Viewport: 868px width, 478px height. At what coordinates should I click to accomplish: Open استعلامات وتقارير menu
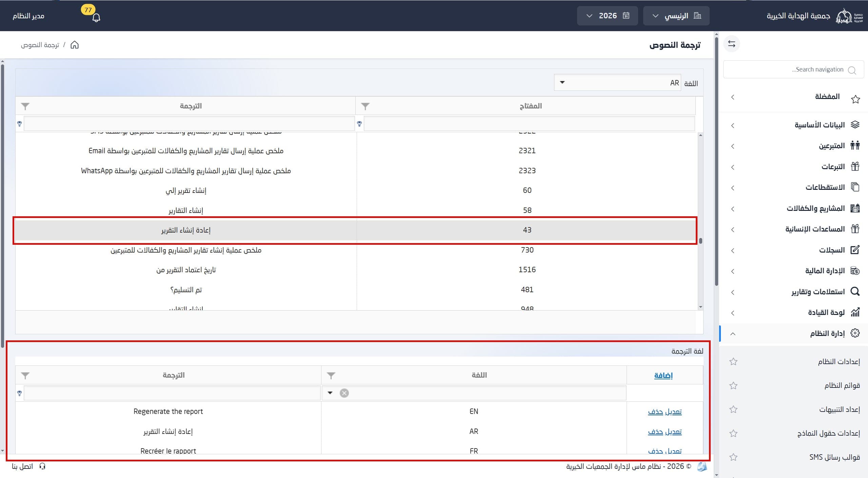pyautogui.click(x=793, y=292)
